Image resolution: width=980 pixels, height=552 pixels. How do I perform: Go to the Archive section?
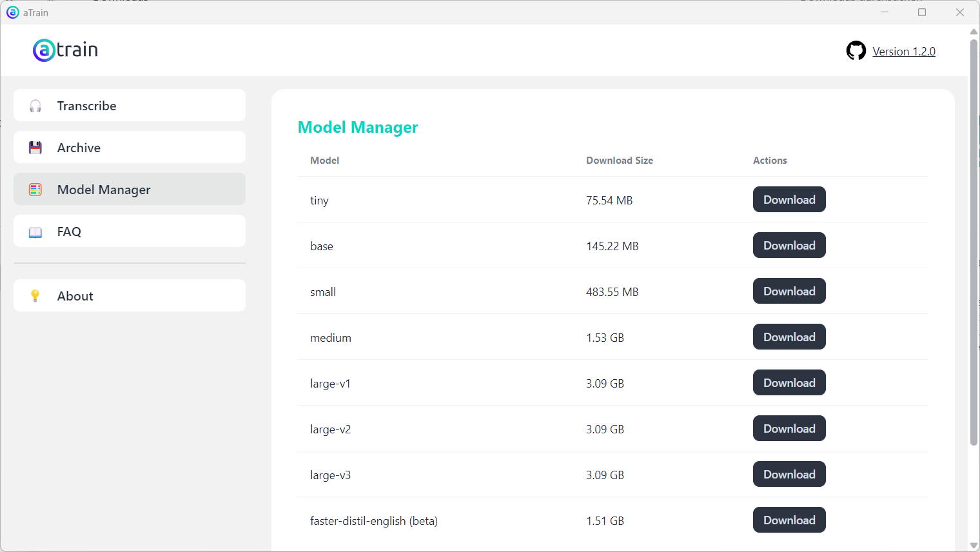click(x=130, y=147)
